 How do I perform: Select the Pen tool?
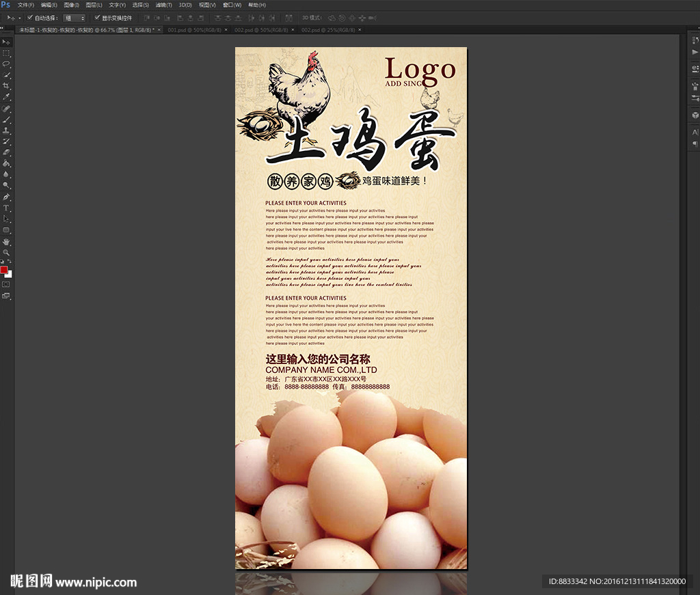point(6,197)
